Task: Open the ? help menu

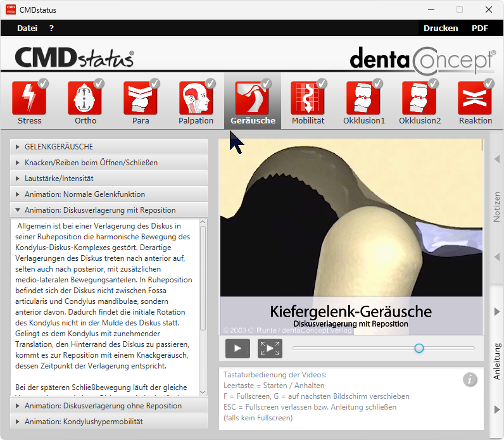Action: (51, 28)
